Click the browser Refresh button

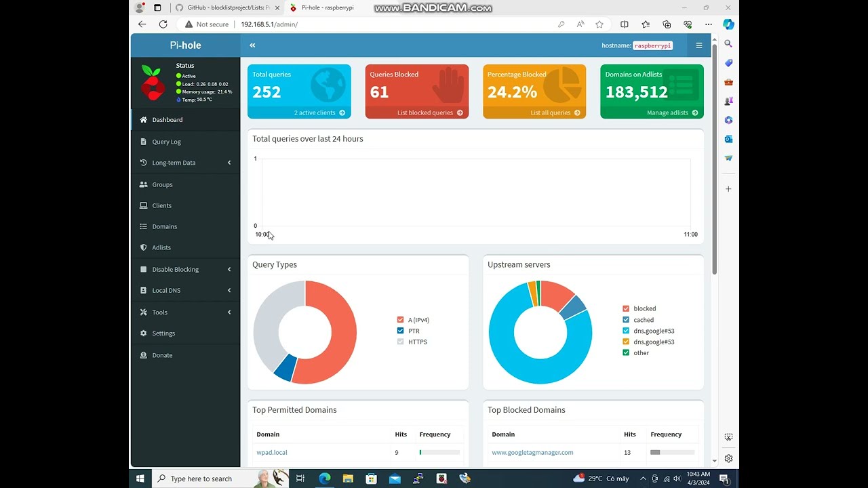(163, 24)
